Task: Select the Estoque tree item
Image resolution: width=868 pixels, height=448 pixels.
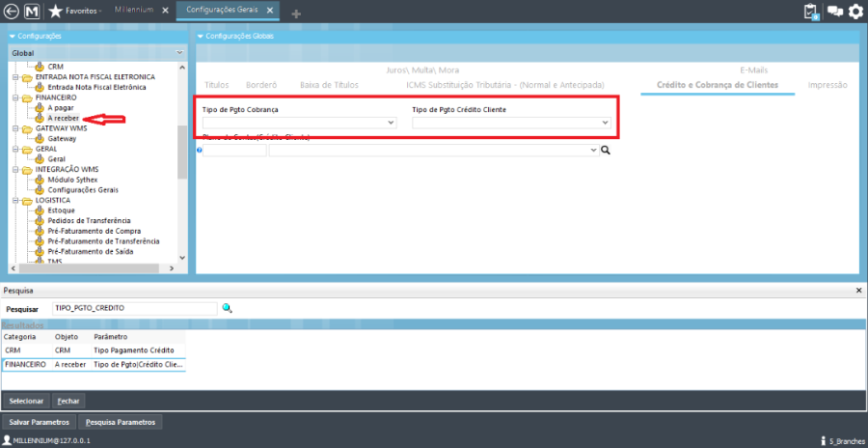Action: (62, 210)
